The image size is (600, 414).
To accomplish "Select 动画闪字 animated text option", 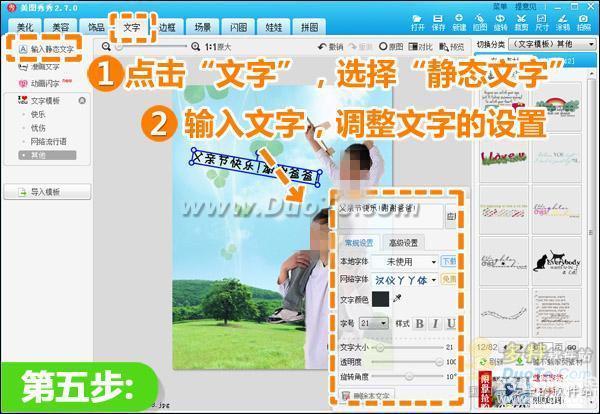I will pyautogui.click(x=44, y=83).
